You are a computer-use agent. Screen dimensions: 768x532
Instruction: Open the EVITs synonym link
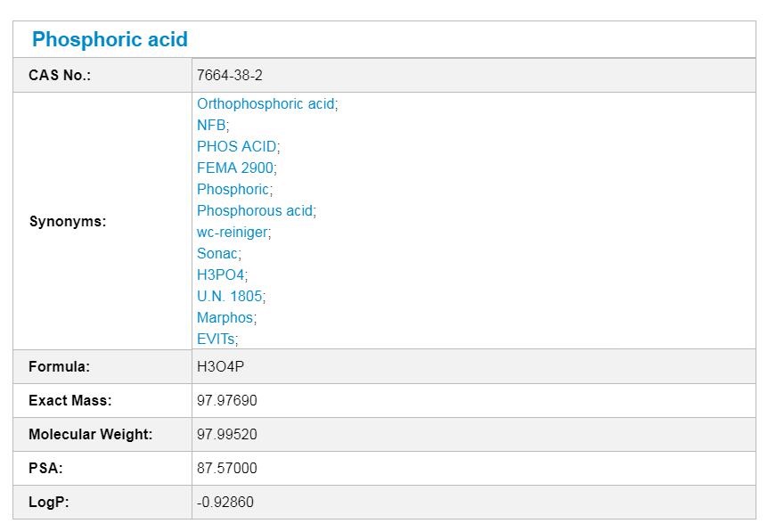click(216, 339)
